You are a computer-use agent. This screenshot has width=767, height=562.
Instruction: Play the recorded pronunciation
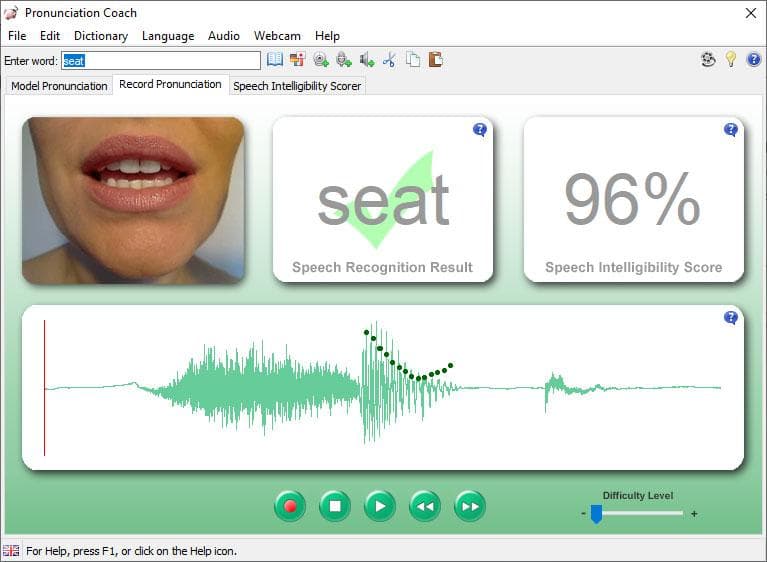[380, 506]
